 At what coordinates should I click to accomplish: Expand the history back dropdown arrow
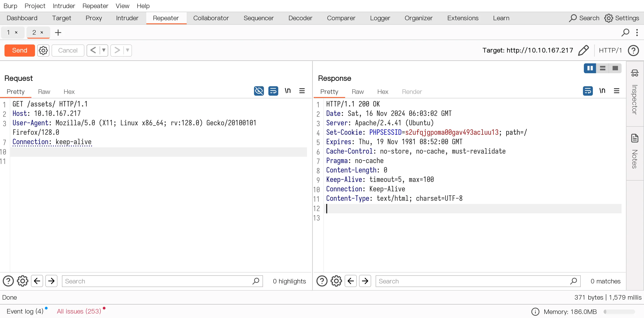(x=104, y=50)
